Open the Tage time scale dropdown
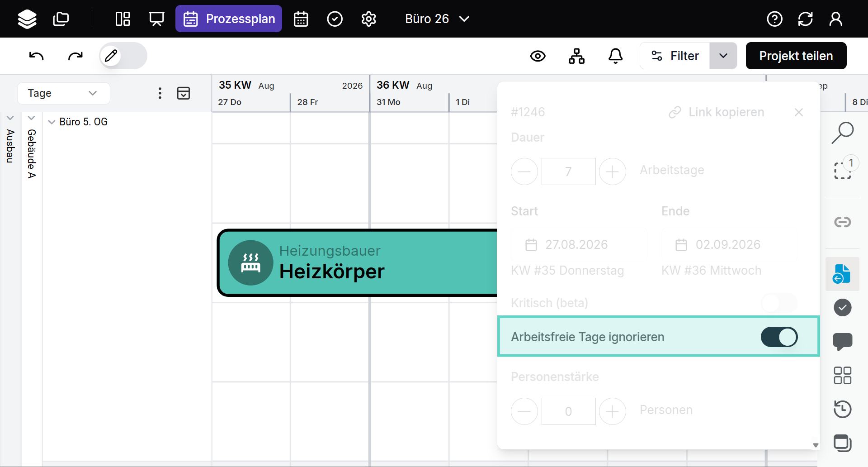Viewport: 868px width, 467px height. 64,93
